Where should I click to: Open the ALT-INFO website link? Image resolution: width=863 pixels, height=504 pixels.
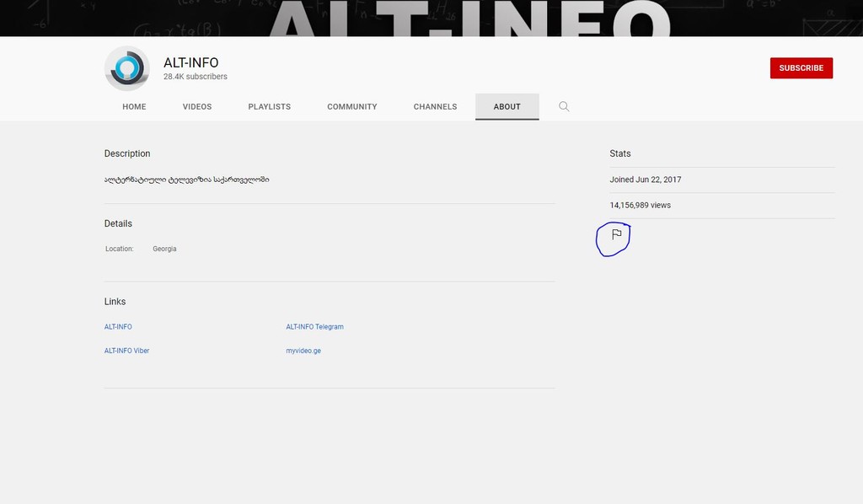[x=118, y=327]
